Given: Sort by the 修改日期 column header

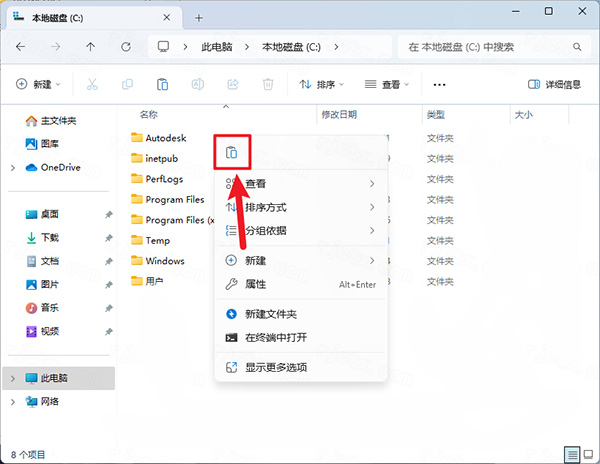Looking at the screenshot, I should click(x=339, y=114).
